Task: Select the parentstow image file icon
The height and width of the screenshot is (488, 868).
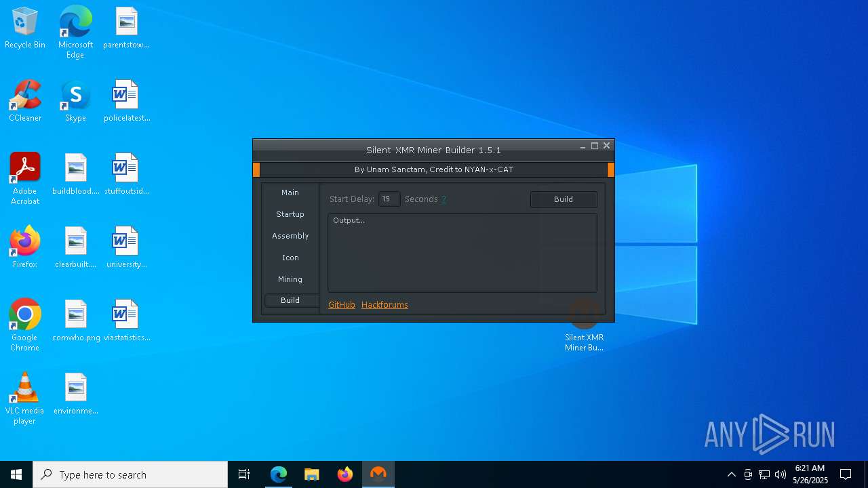Action: 126,28
